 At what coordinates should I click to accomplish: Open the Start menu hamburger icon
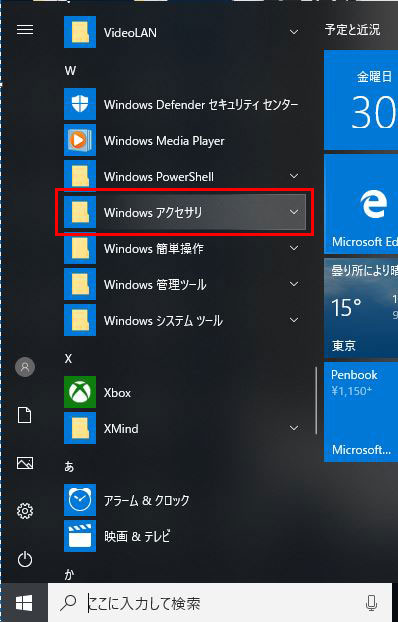tap(25, 30)
